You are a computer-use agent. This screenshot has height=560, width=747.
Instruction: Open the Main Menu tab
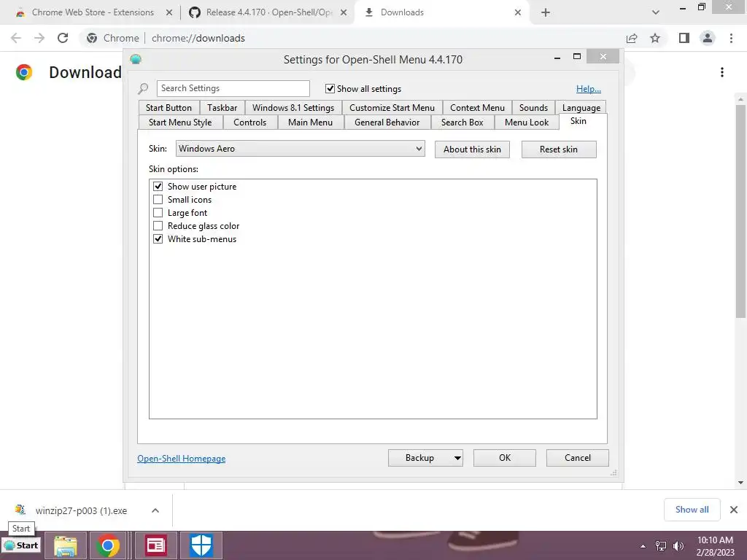point(310,122)
